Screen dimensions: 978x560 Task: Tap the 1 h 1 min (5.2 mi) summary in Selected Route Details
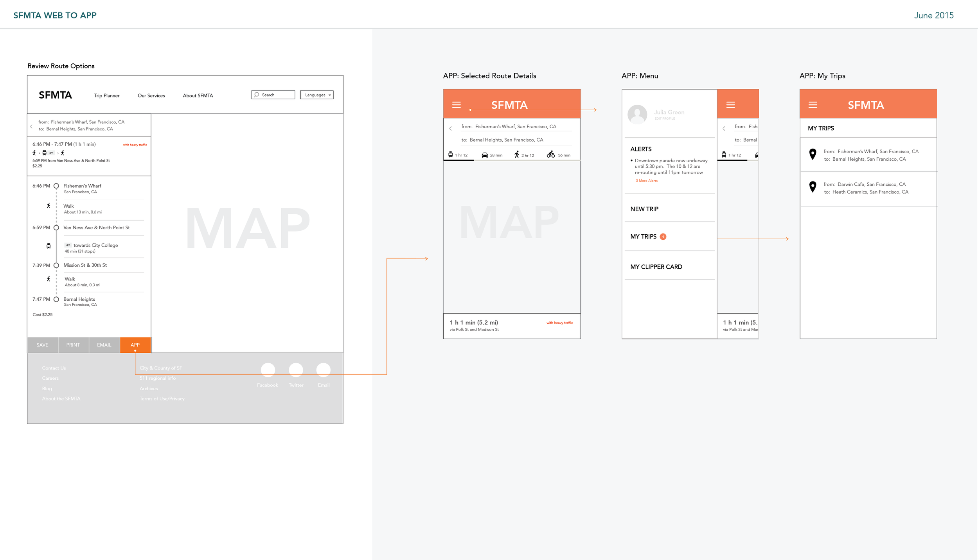512,326
